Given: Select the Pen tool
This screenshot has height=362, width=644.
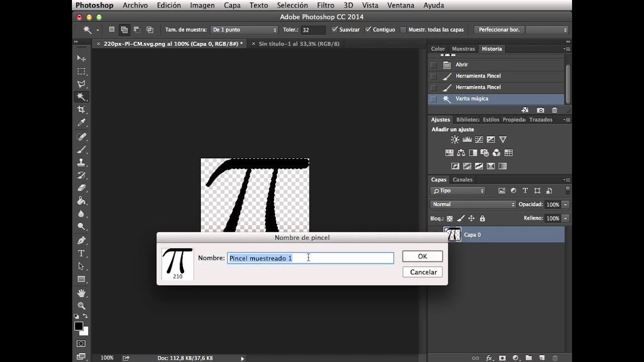Looking at the screenshot, I should [81, 240].
